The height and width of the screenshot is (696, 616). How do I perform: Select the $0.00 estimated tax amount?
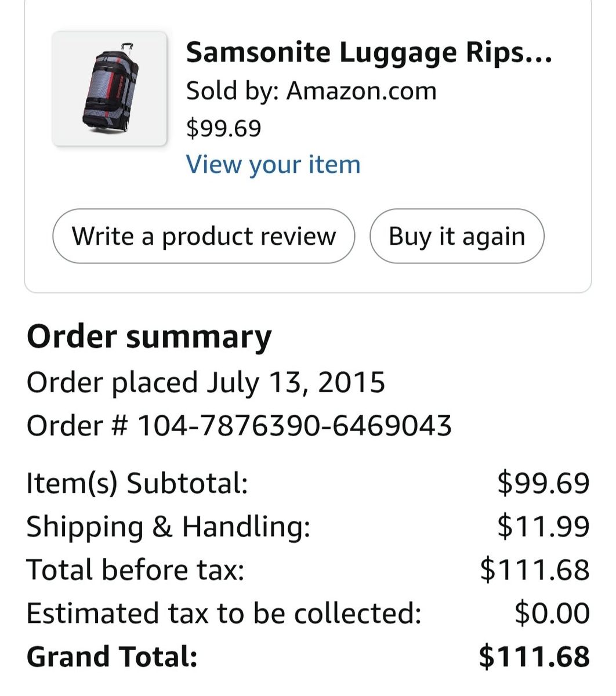tap(552, 613)
